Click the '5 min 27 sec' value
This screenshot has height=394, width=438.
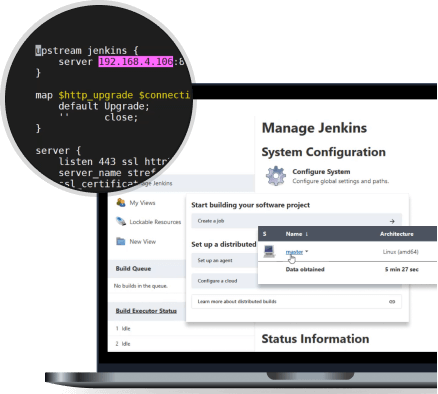tap(402, 269)
